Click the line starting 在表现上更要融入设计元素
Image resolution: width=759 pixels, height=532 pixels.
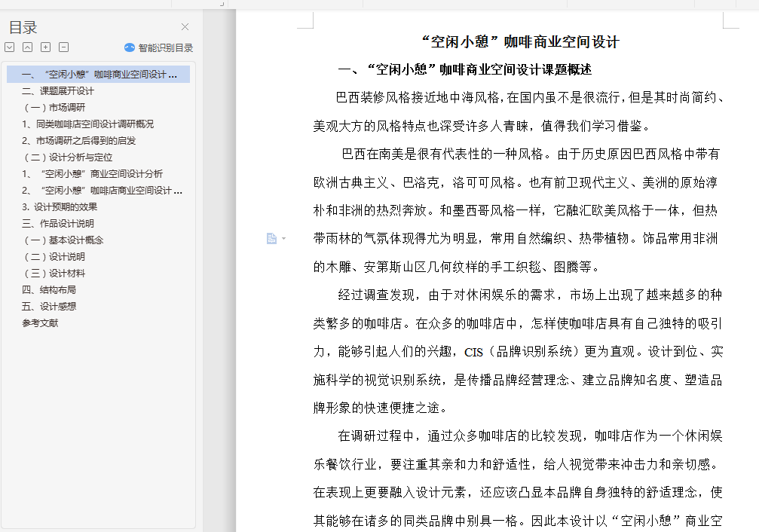click(x=518, y=493)
